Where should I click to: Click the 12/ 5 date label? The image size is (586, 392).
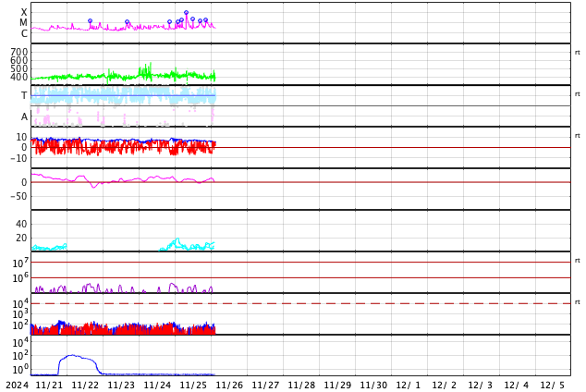554,385
